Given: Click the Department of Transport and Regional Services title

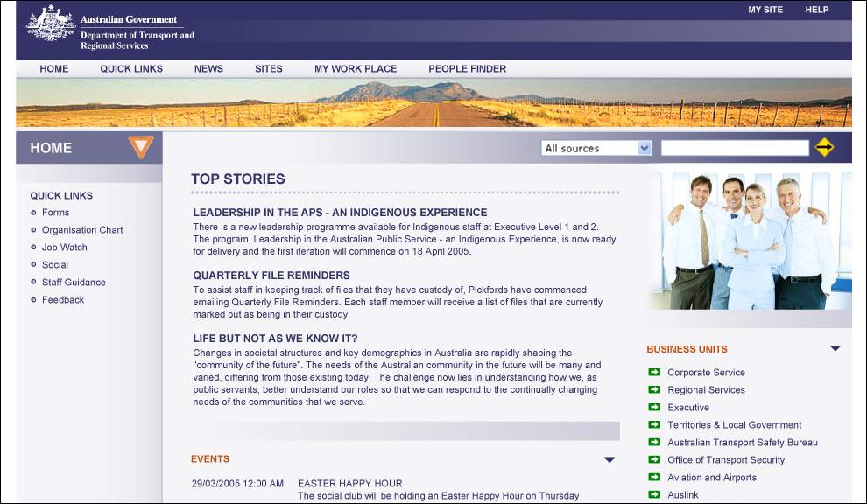Looking at the screenshot, I should tap(137, 40).
